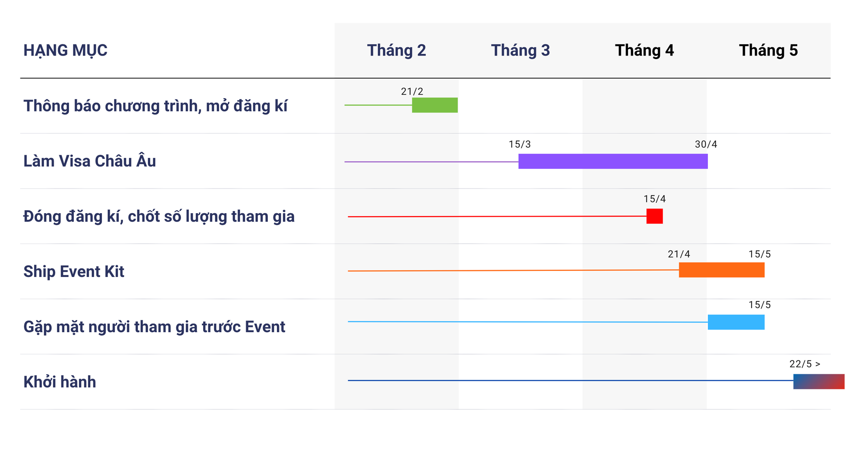Click the 22/5 > departure date label
Viewport: 868px width, 452px height.
(805, 364)
